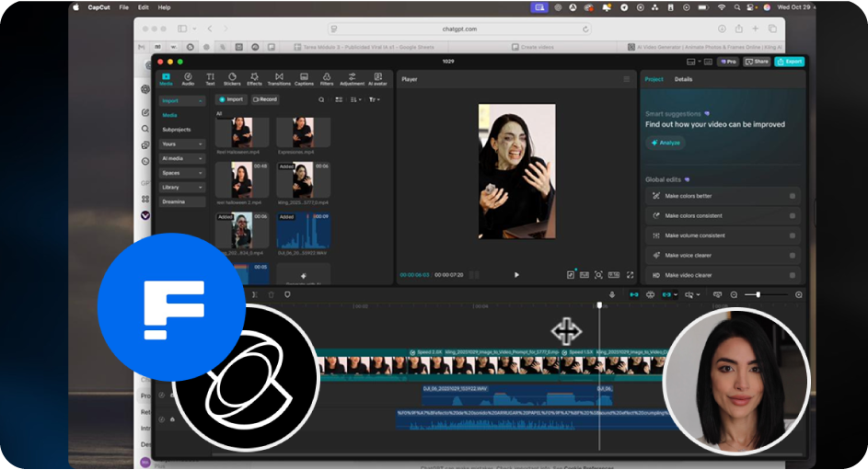Open the AI avatar tool
The image size is (868, 470).
tap(377, 79)
